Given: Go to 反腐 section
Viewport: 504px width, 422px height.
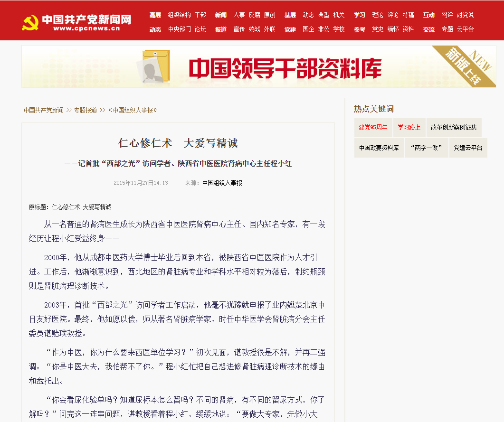Looking at the screenshot, I should (254, 15).
